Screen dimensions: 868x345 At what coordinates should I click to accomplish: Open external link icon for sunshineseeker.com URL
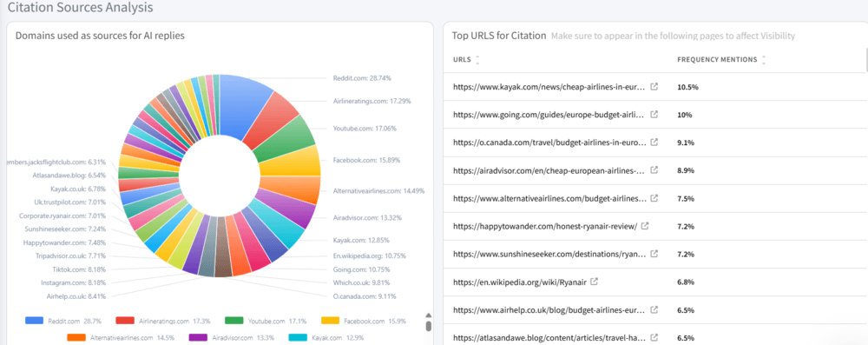coord(654,254)
